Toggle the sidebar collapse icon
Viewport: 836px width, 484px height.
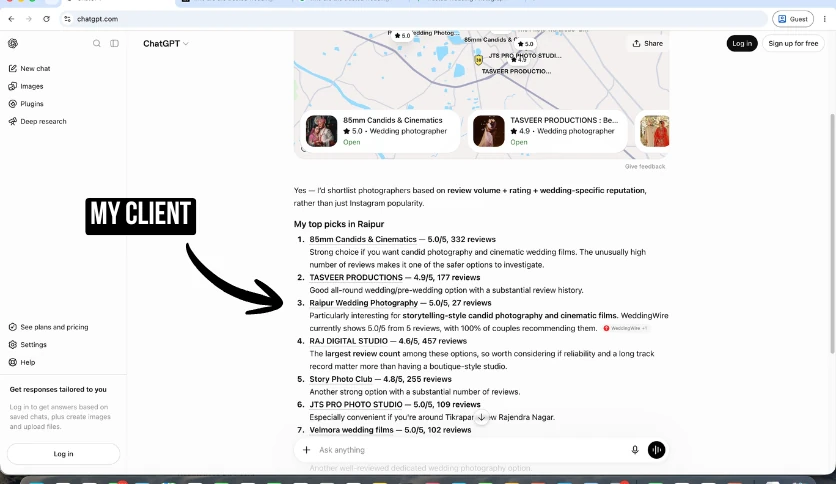(114, 44)
